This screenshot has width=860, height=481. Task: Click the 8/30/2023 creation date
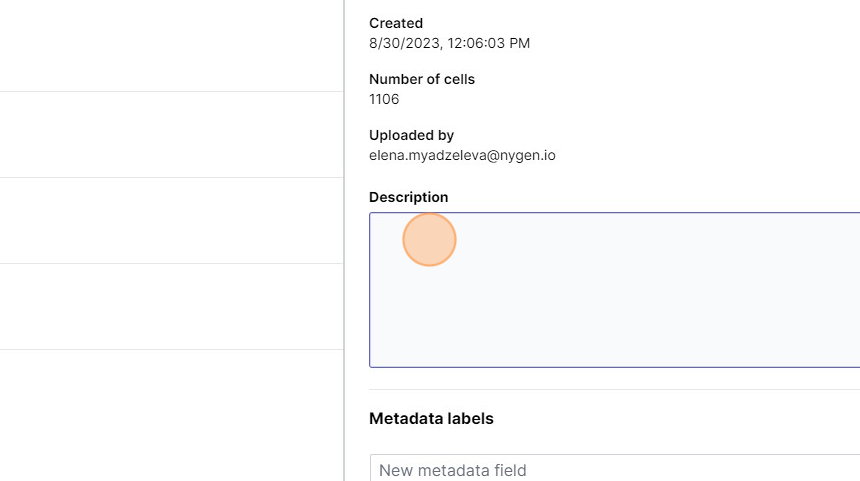399,43
